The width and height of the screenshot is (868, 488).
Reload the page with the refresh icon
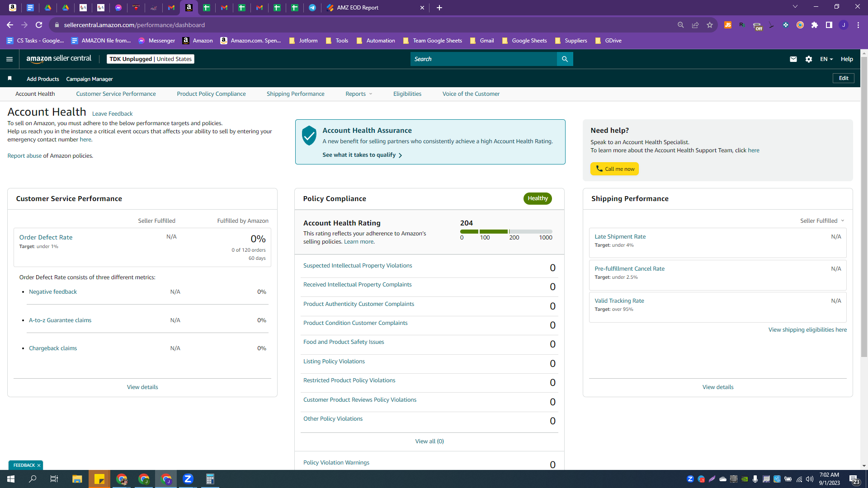click(39, 25)
